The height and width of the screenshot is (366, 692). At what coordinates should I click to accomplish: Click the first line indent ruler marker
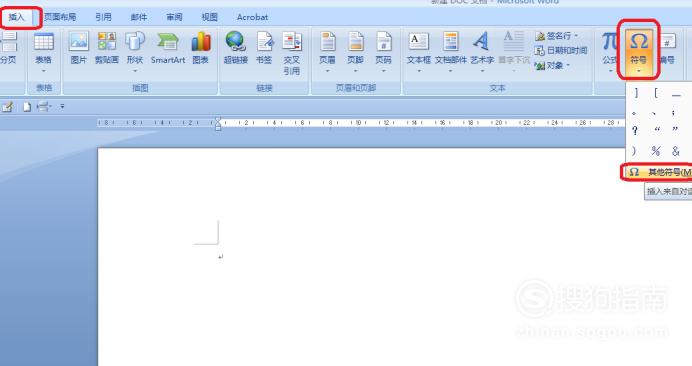[218, 120]
